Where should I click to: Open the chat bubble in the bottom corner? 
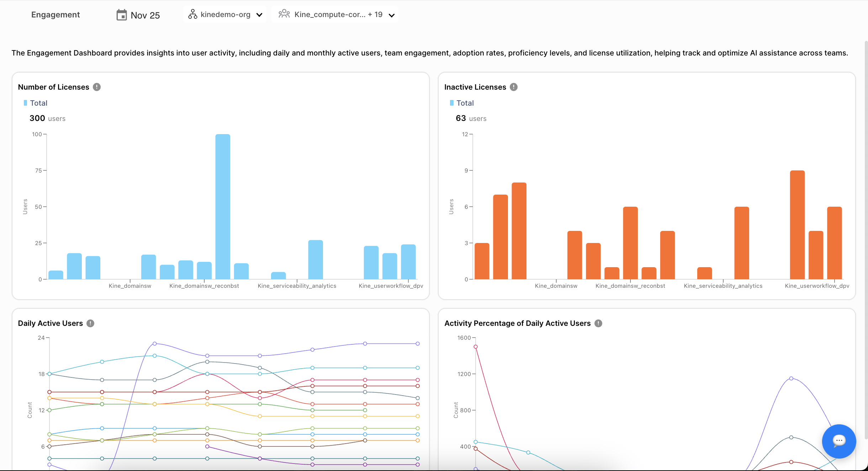pyautogui.click(x=838, y=441)
